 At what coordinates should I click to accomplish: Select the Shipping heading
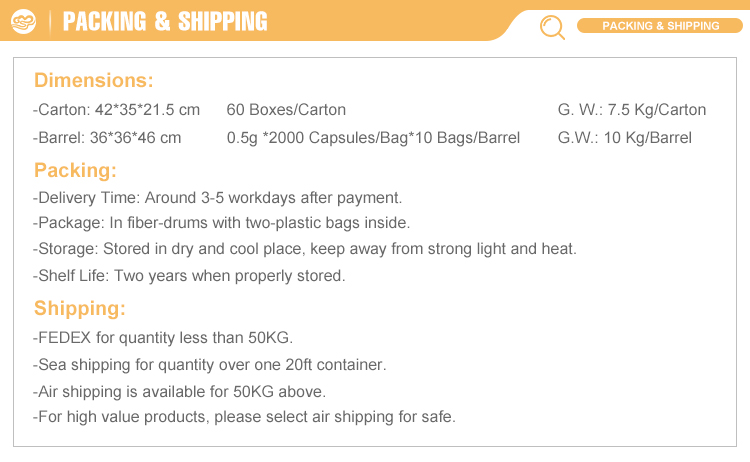(x=80, y=308)
